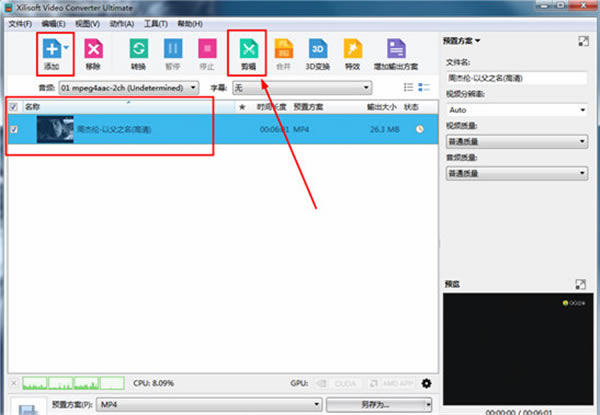Open the View (视图) menu
The width and height of the screenshot is (600, 415).
tap(87, 24)
